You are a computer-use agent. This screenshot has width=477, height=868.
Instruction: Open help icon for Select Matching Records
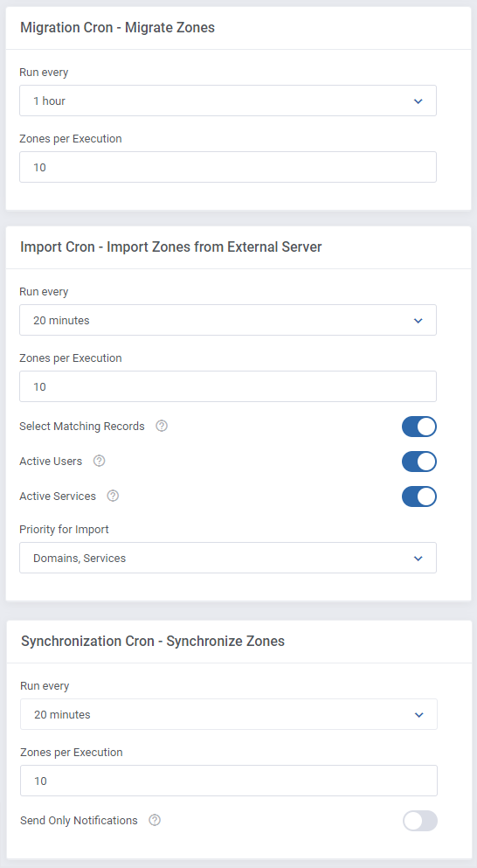click(x=162, y=426)
